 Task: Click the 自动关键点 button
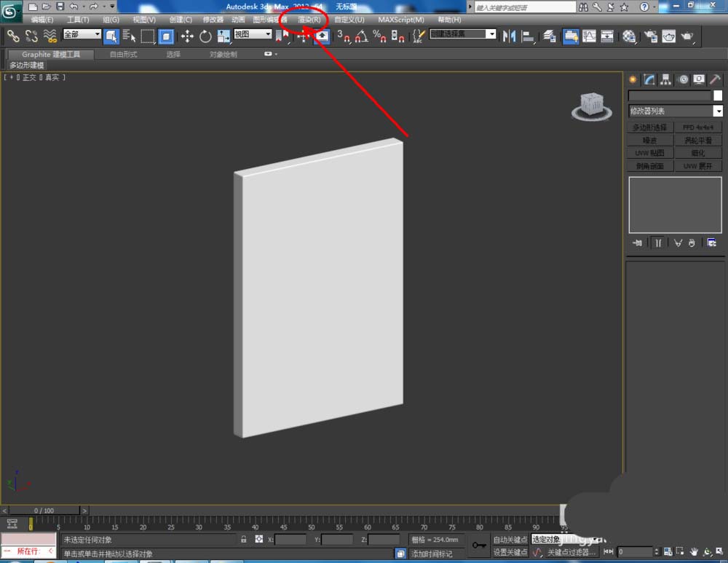pos(510,539)
